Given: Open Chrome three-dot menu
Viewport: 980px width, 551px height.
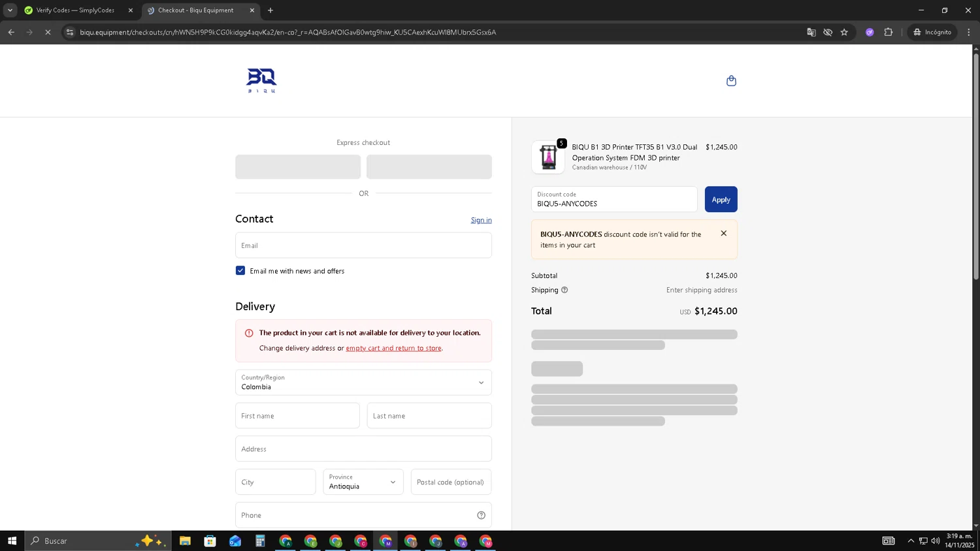Looking at the screenshot, I should [969, 32].
